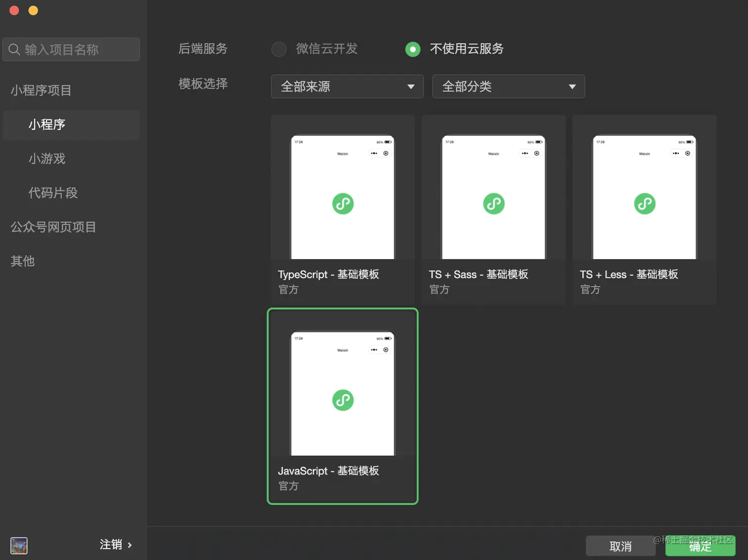
Task: Choose the TS + Less - 基础模板 thumbnail
Action: pyautogui.click(x=645, y=197)
